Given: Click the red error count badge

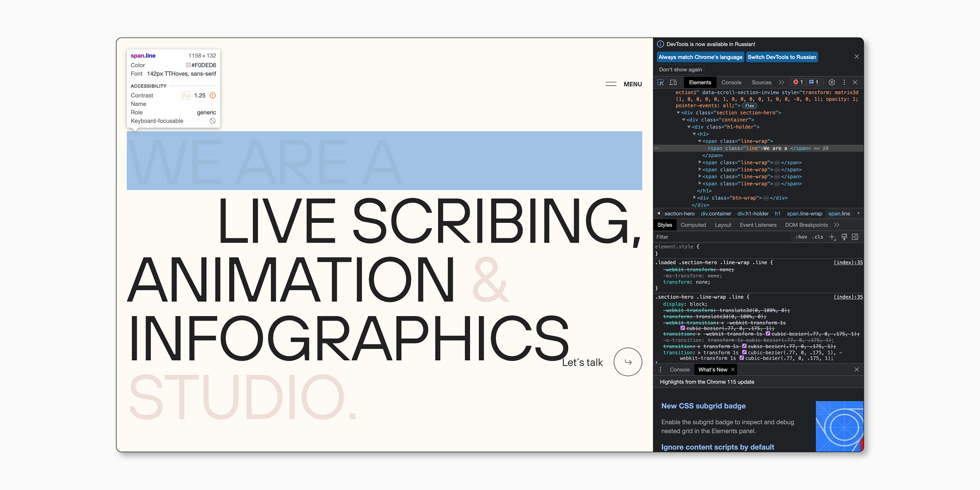Looking at the screenshot, I should pos(798,82).
